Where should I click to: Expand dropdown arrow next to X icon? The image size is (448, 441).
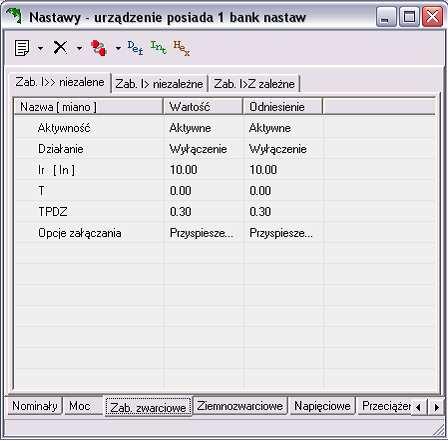[79, 48]
